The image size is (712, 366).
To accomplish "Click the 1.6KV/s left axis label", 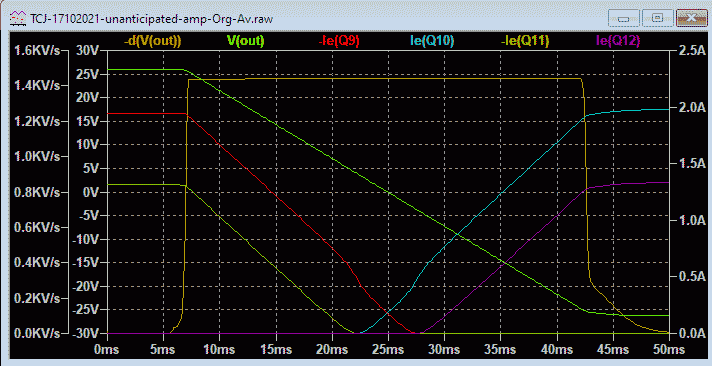I will coord(37,50).
